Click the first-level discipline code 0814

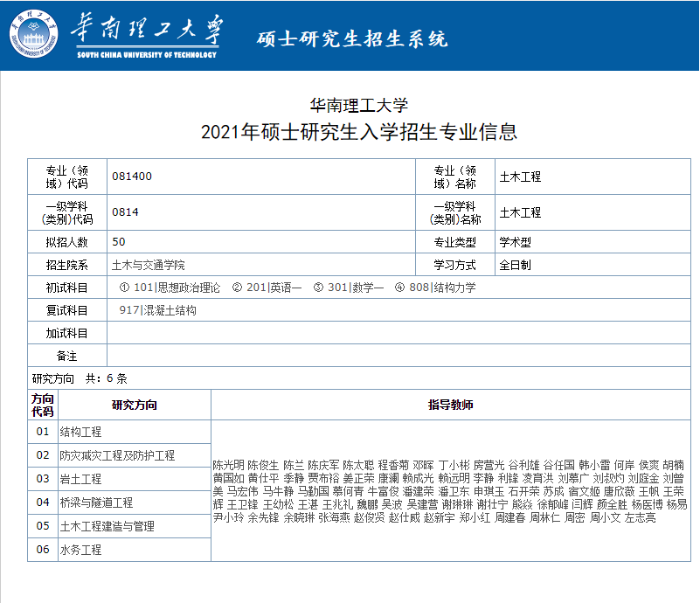(125, 212)
